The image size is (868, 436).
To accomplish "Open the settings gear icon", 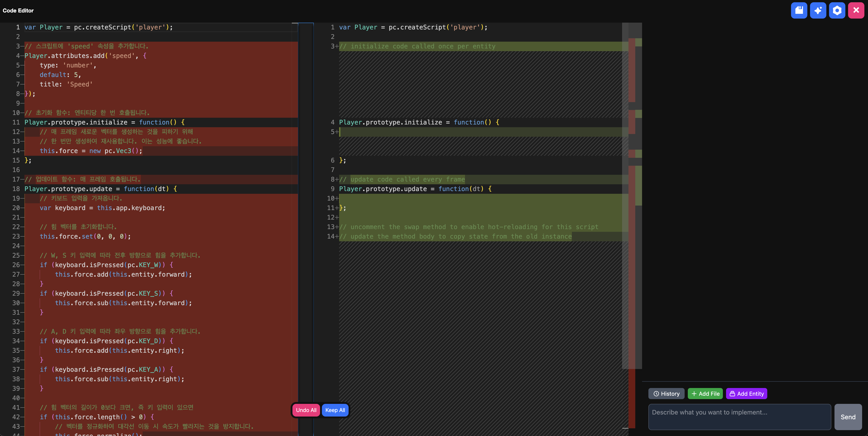I will 837,10.
